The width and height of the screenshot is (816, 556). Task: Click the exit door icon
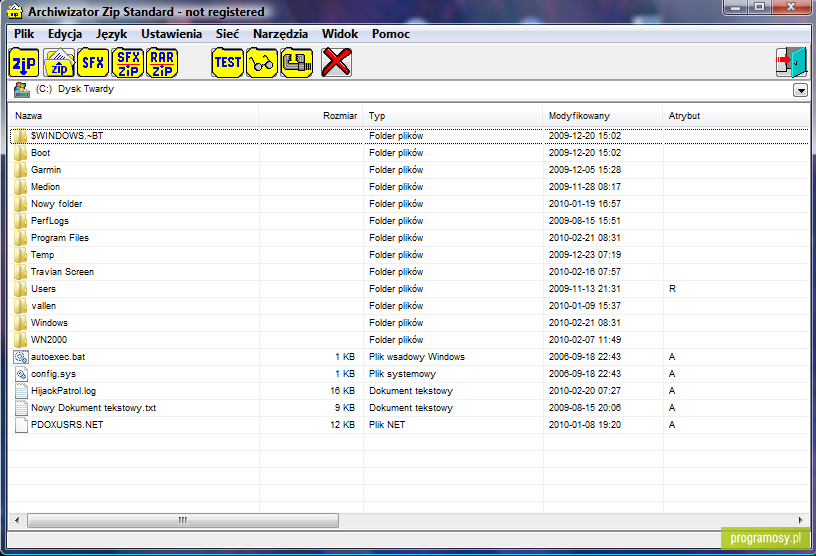pyautogui.click(x=791, y=62)
